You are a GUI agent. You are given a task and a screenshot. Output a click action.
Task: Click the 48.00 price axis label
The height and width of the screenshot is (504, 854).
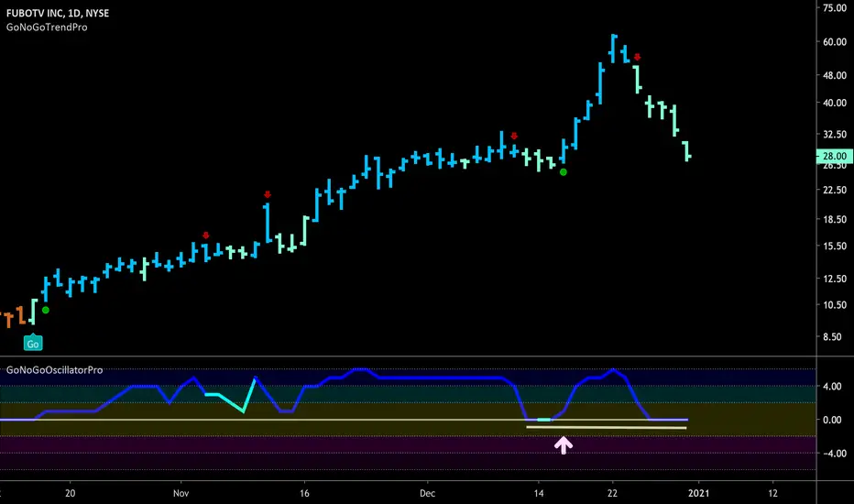(x=835, y=75)
